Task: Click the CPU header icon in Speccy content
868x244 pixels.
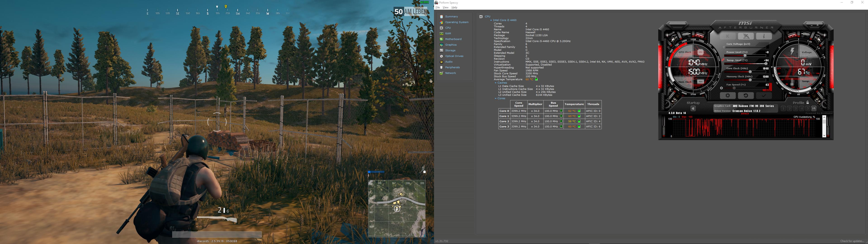Action: point(481,16)
